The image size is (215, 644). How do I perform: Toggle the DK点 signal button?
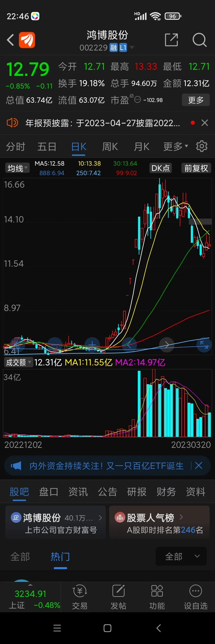161,168
